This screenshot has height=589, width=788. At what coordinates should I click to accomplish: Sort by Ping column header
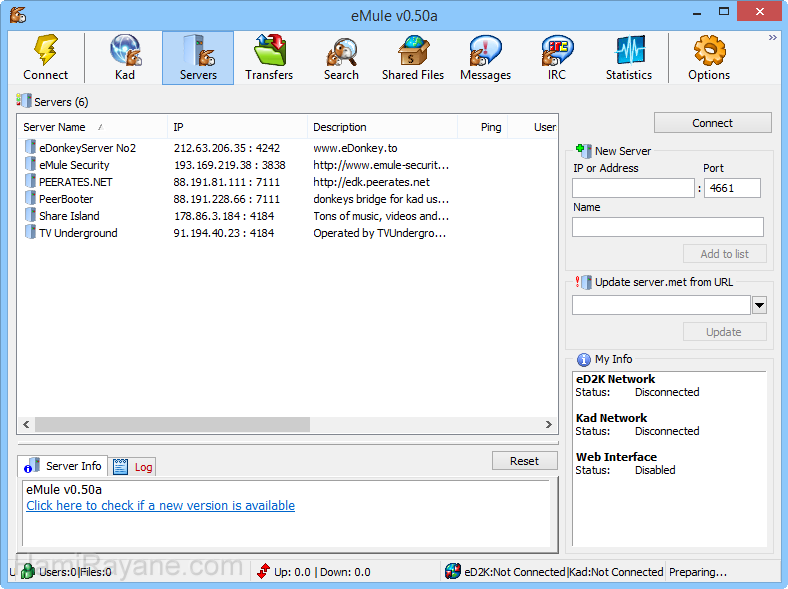[x=483, y=127]
